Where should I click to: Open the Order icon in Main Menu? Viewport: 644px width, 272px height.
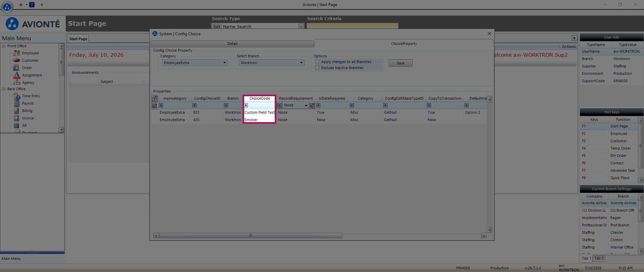[16, 68]
